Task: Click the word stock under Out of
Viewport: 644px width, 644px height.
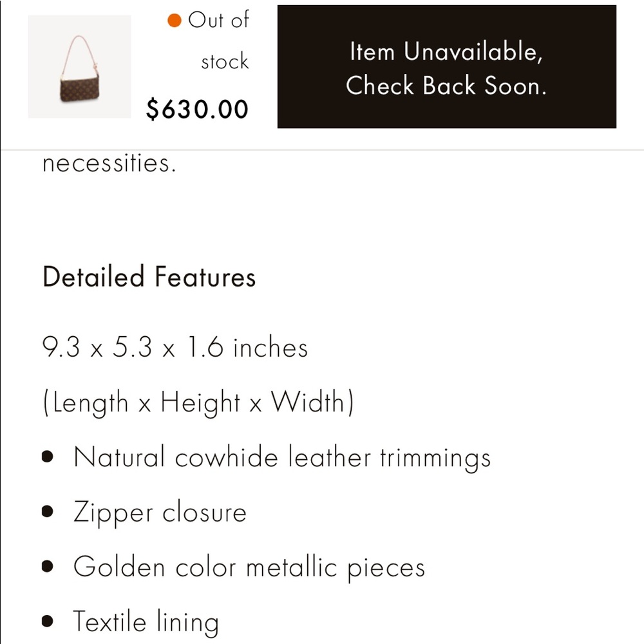Action: tap(225, 62)
